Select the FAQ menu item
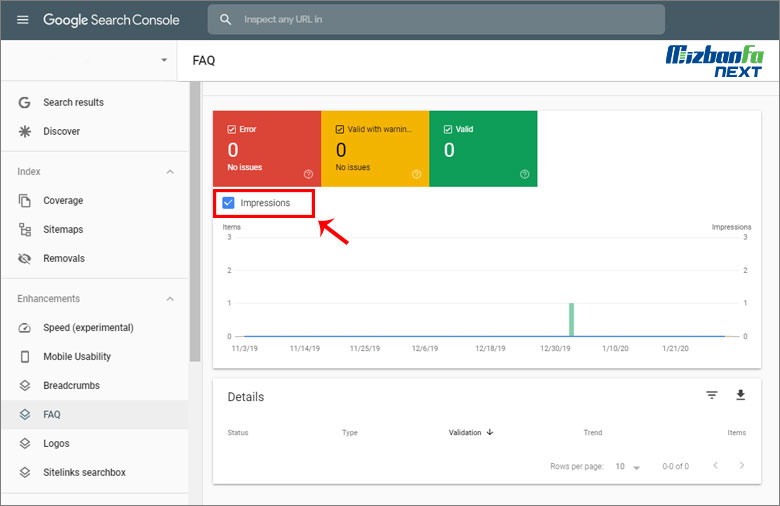780x506 pixels. click(95, 414)
